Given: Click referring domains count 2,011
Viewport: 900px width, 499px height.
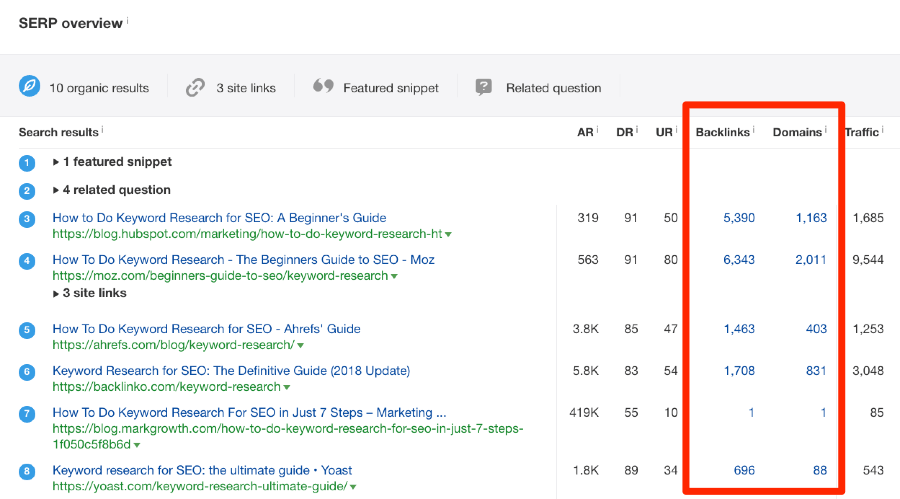Looking at the screenshot, I should (811, 260).
